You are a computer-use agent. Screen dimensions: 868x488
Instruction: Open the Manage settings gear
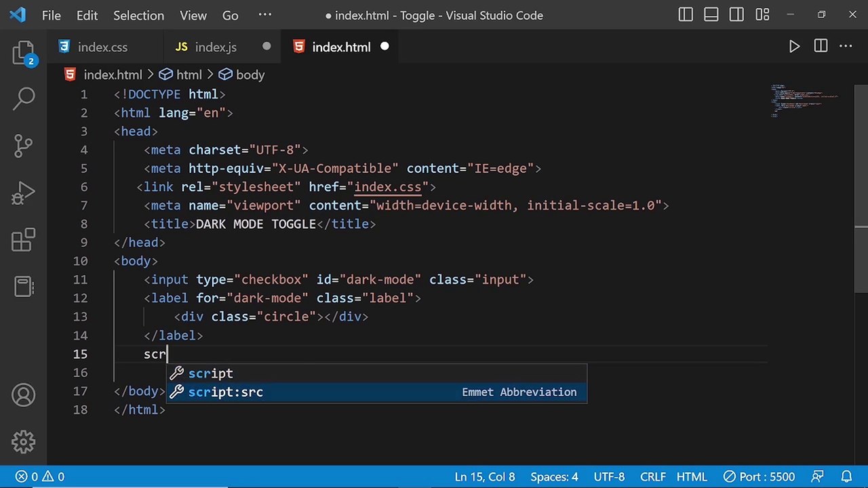click(x=23, y=442)
